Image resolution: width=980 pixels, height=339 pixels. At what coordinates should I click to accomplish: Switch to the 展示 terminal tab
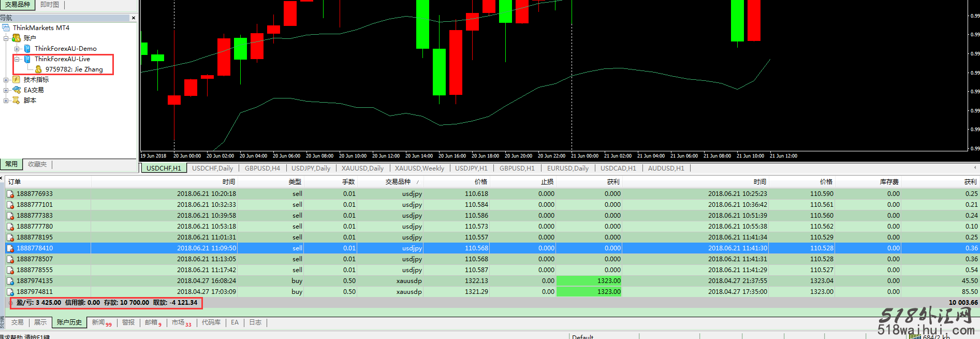pyautogui.click(x=40, y=322)
